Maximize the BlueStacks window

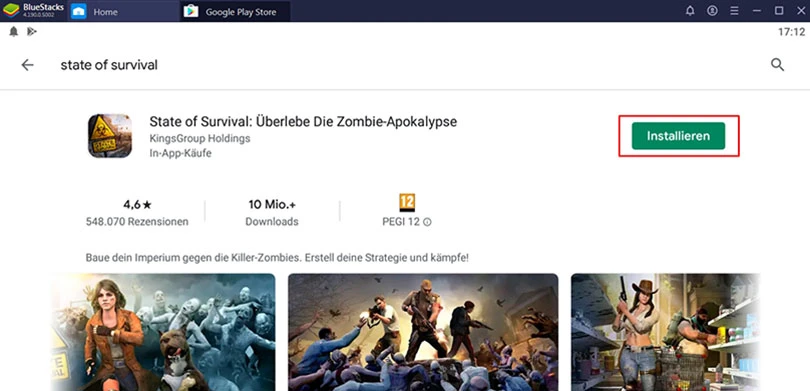(x=779, y=11)
